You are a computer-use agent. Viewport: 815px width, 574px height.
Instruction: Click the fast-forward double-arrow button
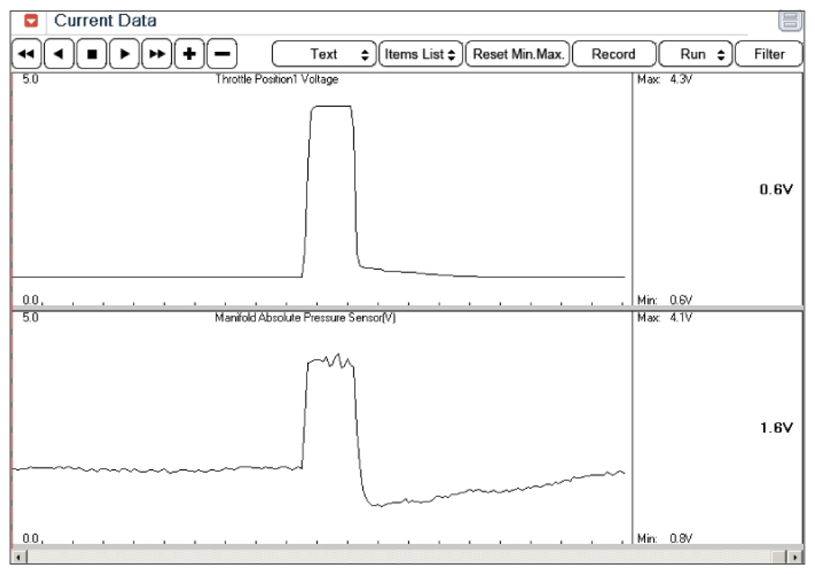157,54
